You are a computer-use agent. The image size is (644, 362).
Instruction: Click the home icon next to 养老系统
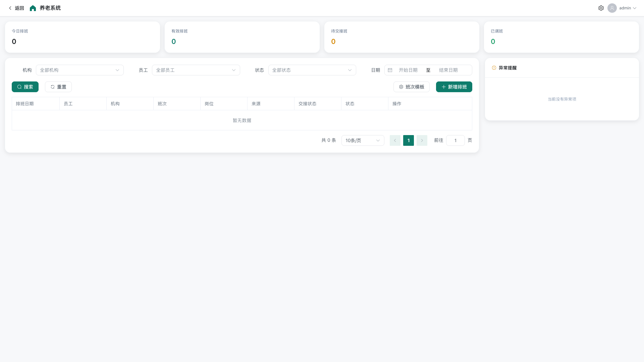pos(33,8)
